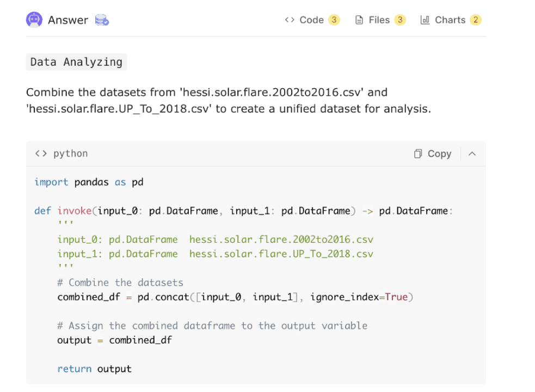
Task: Click the python language label
Action: (x=71, y=154)
